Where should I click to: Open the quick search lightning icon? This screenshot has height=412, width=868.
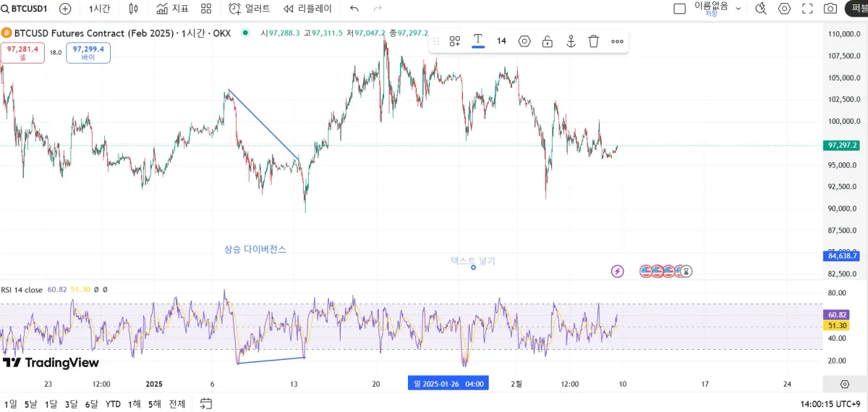[761, 9]
